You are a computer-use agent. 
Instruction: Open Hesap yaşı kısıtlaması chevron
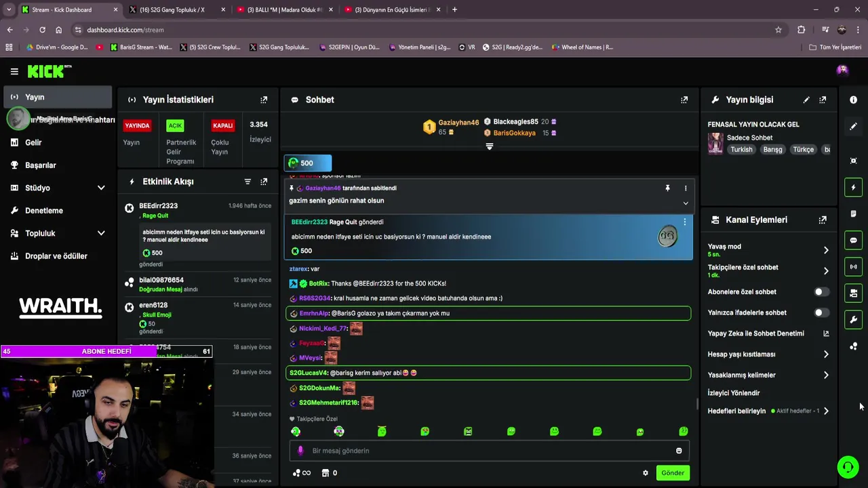click(x=826, y=354)
